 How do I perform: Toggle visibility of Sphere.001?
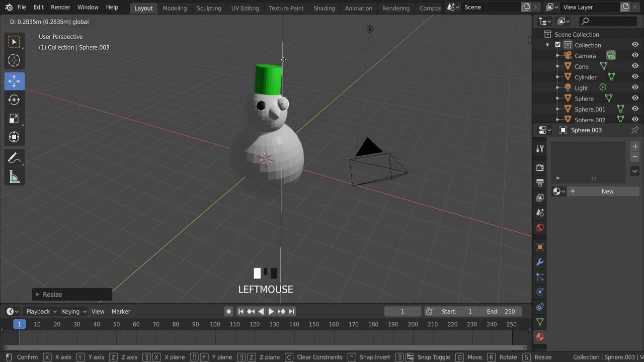pyautogui.click(x=635, y=109)
